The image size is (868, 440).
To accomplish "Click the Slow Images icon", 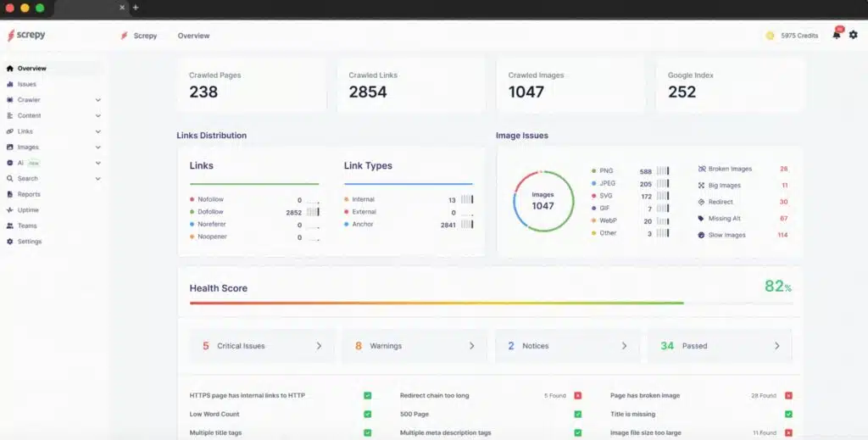I will tap(701, 235).
